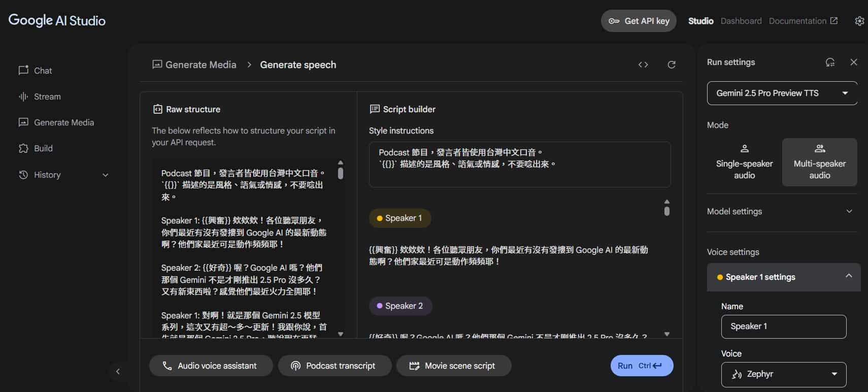Click the reset refresh icon
Screen dimensions: 868x392
[x=672, y=64]
